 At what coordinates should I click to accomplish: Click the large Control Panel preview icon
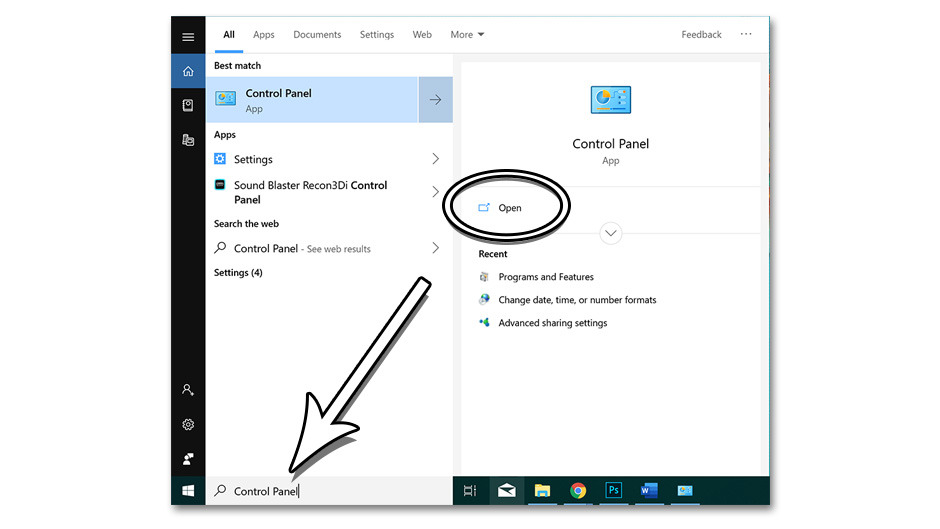(610, 100)
